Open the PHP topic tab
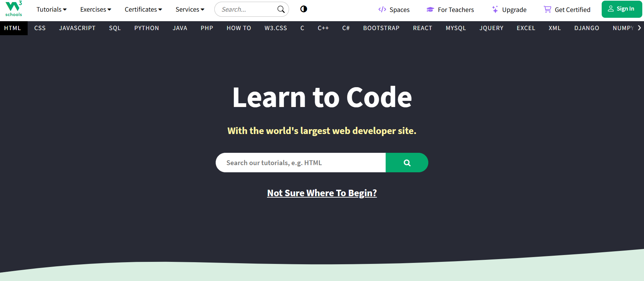The width and height of the screenshot is (644, 281). point(207,28)
